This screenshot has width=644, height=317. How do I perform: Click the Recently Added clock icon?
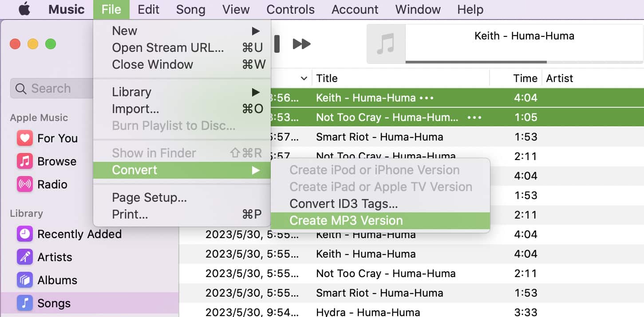pyautogui.click(x=24, y=234)
